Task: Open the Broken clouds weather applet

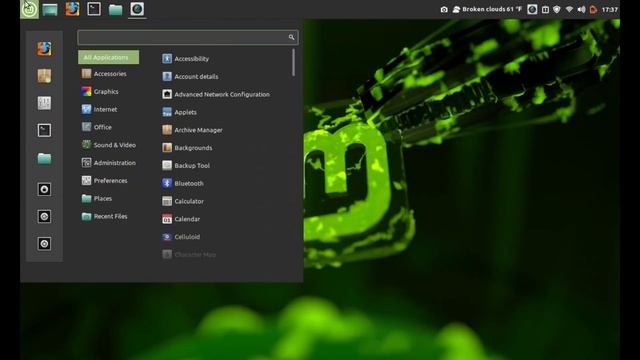Action: (487, 9)
